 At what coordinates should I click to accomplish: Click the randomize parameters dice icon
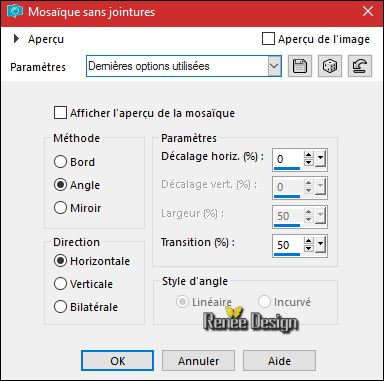330,66
